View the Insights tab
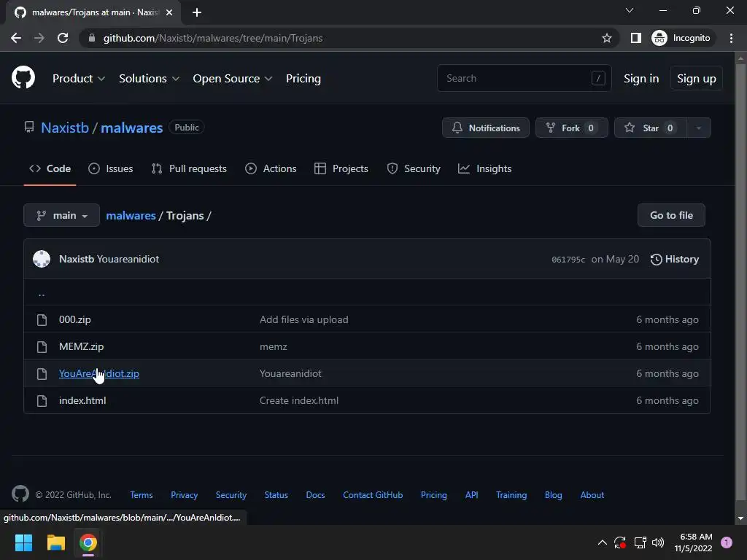The image size is (747, 560). click(484, 168)
